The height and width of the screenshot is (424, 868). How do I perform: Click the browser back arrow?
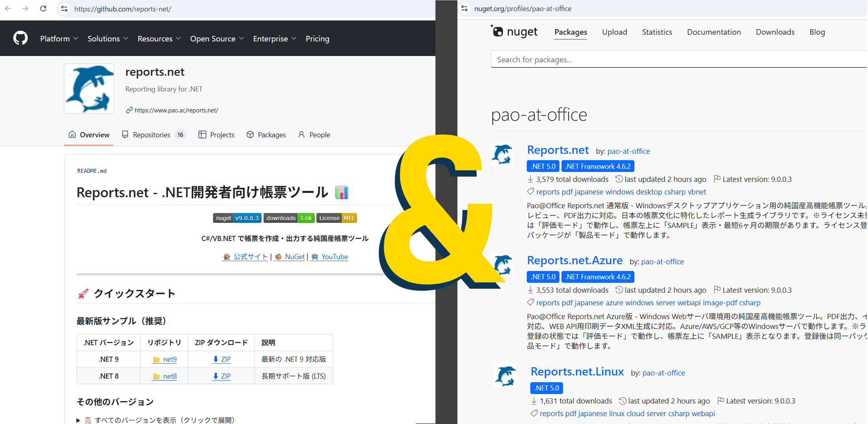[x=8, y=9]
